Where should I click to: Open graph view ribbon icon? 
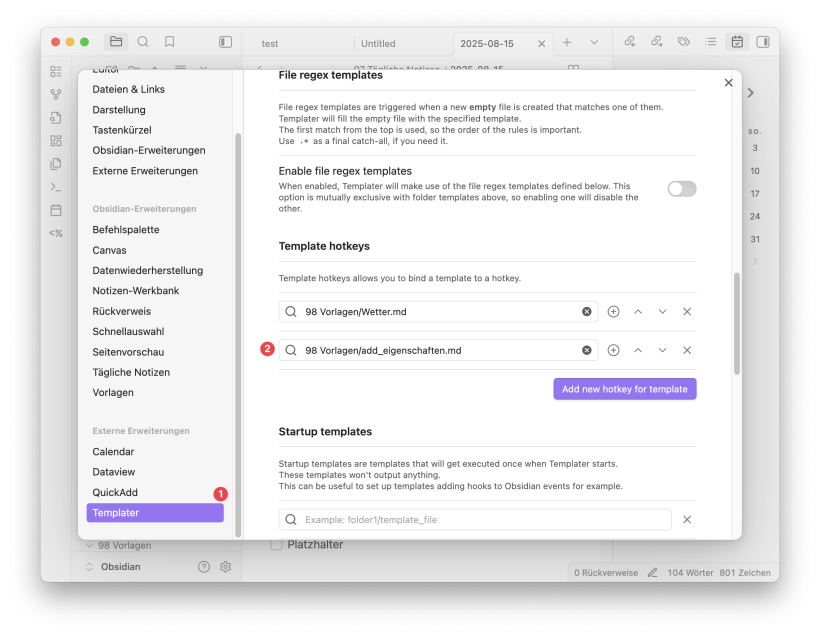pyautogui.click(x=56, y=94)
